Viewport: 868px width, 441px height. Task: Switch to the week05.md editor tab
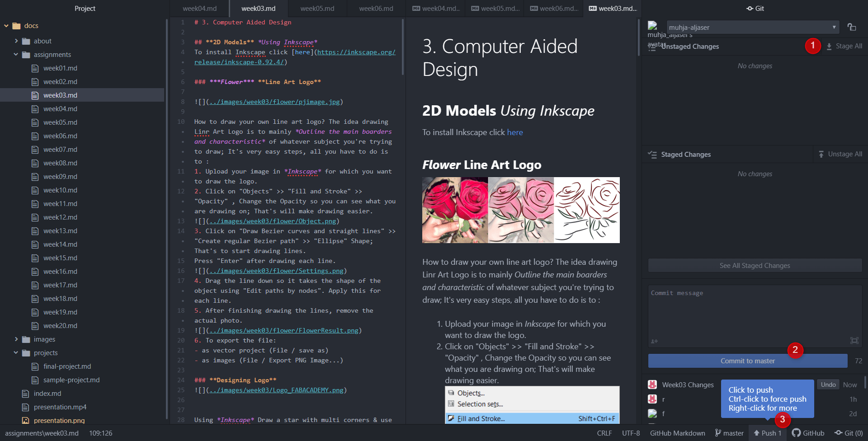point(317,9)
